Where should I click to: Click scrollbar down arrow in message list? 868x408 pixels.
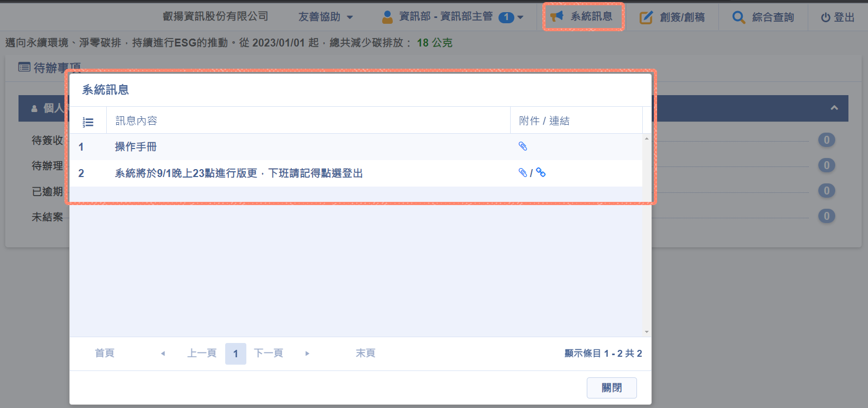coord(647,332)
